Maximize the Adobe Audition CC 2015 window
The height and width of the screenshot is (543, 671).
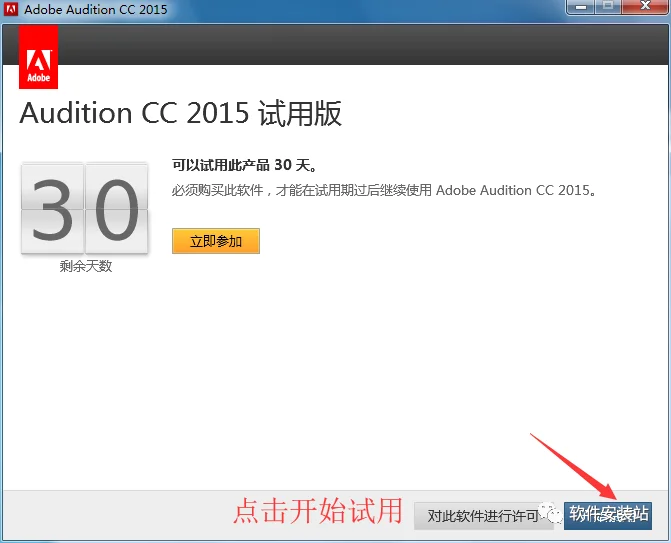(x=608, y=6)
